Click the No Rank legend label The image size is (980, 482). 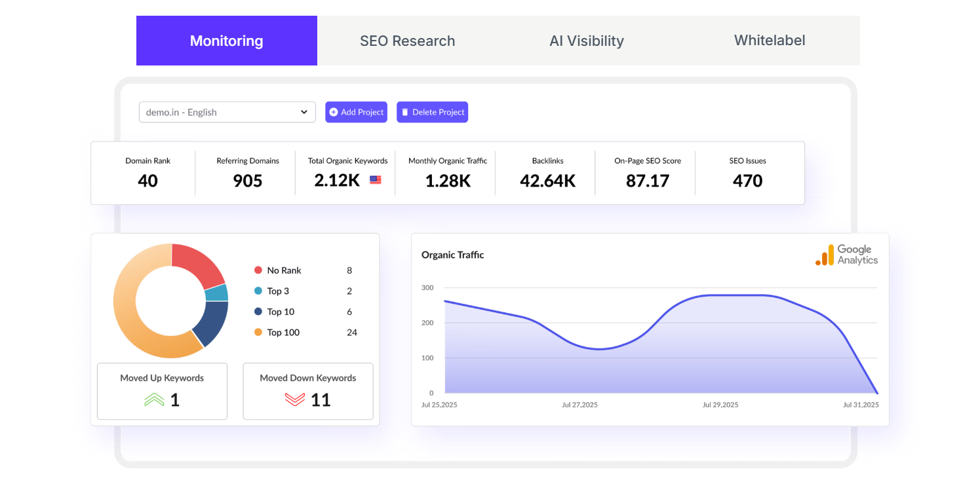pos(284,270)
